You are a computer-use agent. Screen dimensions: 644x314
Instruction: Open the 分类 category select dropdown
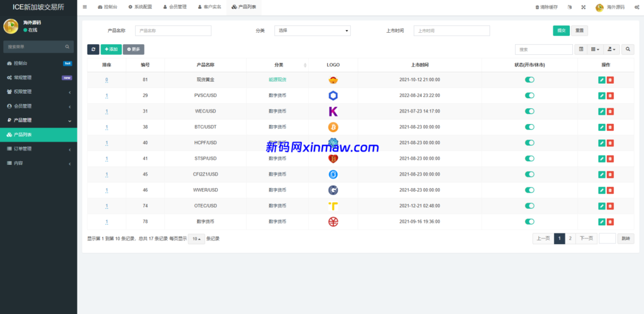[x=313, y=30]
